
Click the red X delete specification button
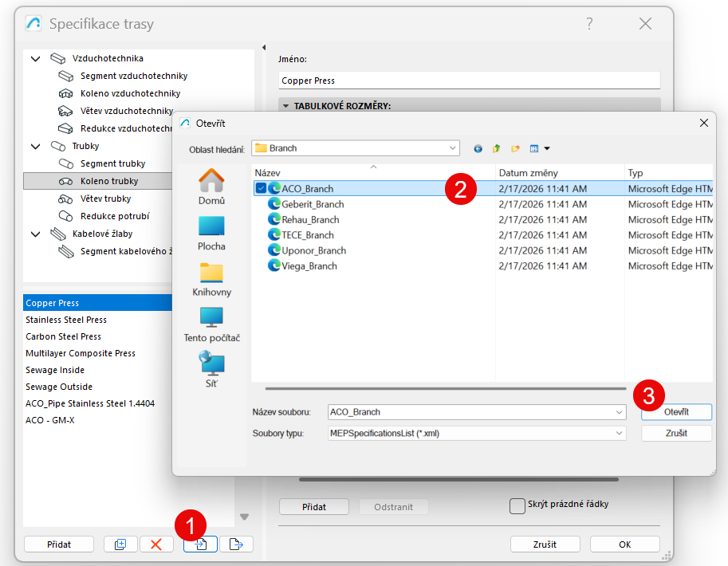(x=156, y=544)
